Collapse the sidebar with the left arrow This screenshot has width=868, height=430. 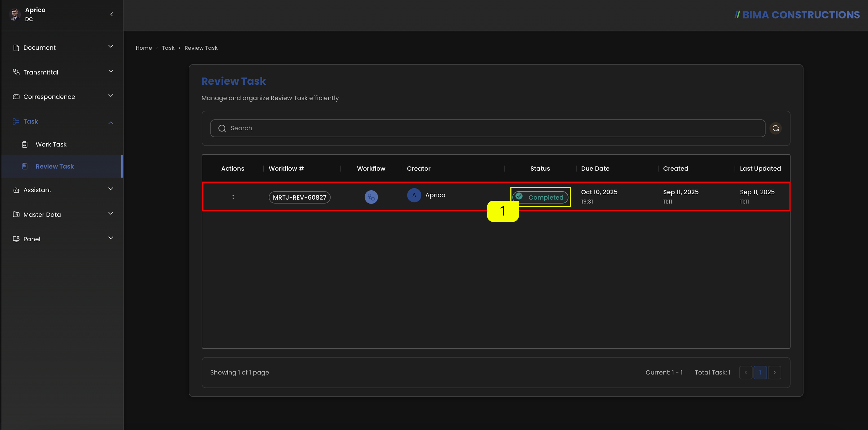pos(111,14)
